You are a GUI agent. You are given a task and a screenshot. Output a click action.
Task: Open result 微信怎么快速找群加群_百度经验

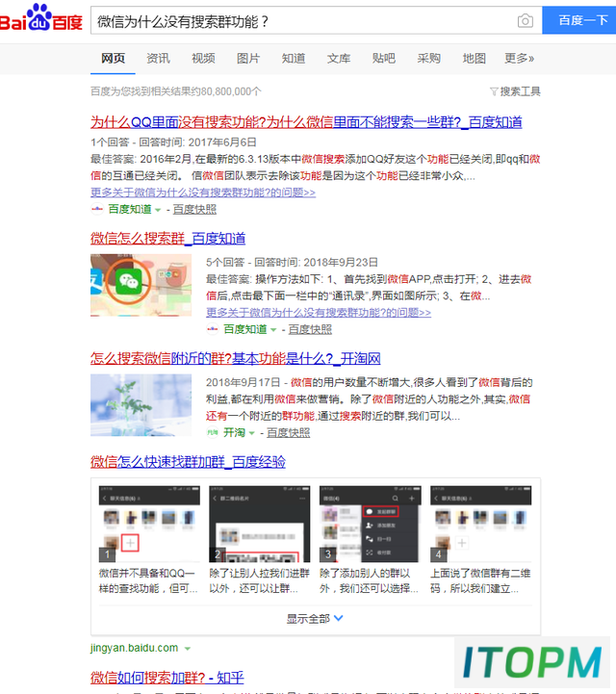[188, 462]
